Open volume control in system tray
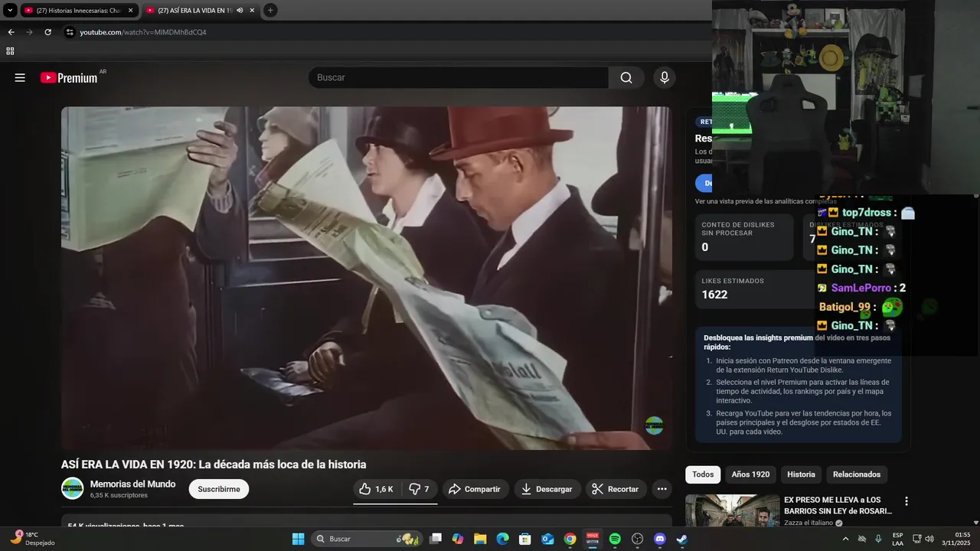980x551 pixels. (929, 539)
